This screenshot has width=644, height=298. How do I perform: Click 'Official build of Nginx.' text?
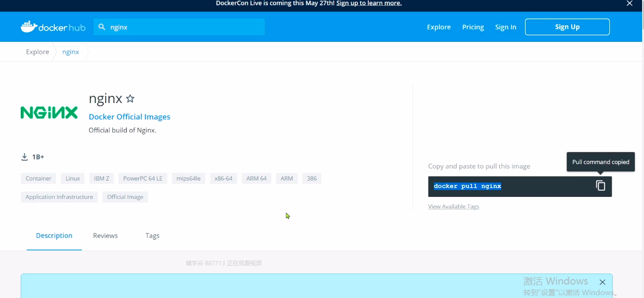pyautogui.click(x=122, y=130)
